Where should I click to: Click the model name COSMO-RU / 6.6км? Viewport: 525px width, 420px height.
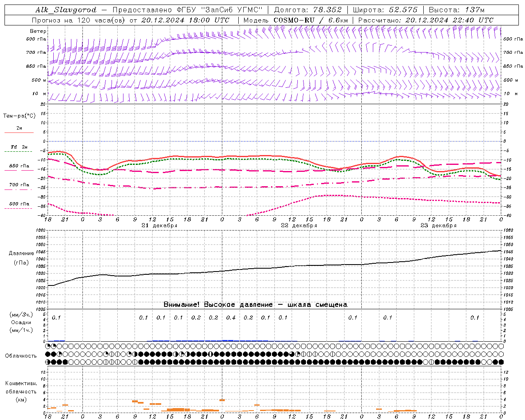311,20
